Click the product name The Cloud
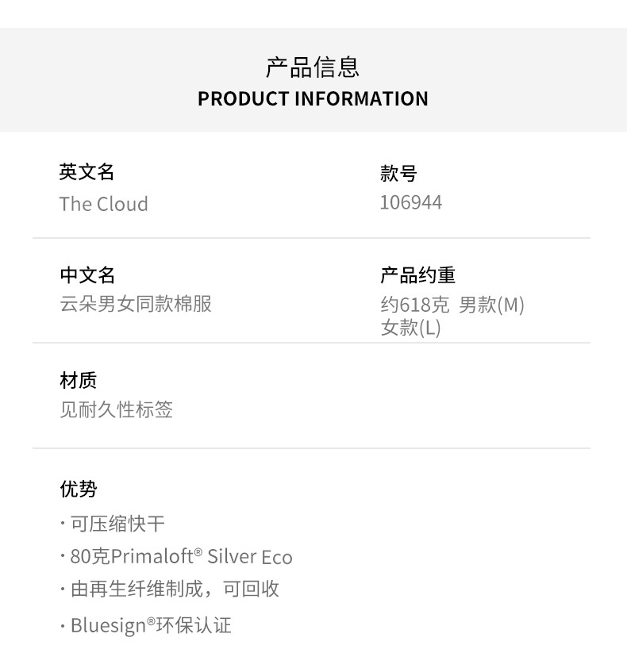This screenshot has width=627, height=672. (x=103, y=204)
